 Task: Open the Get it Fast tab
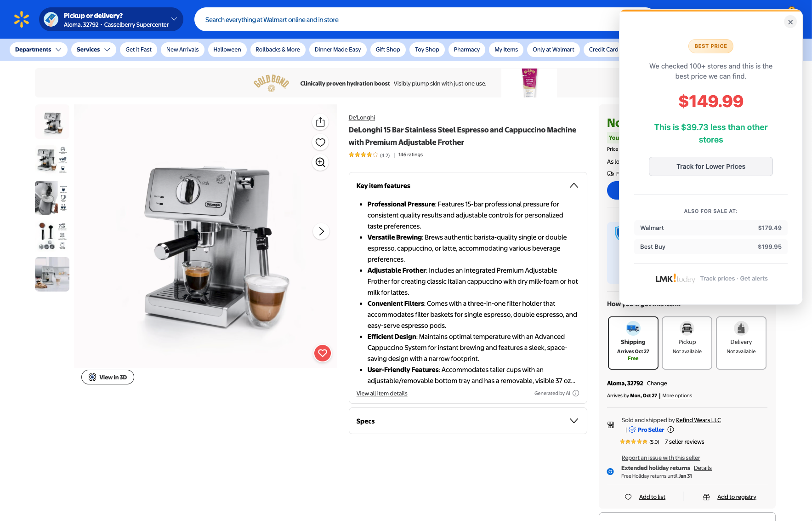[138, 50]
